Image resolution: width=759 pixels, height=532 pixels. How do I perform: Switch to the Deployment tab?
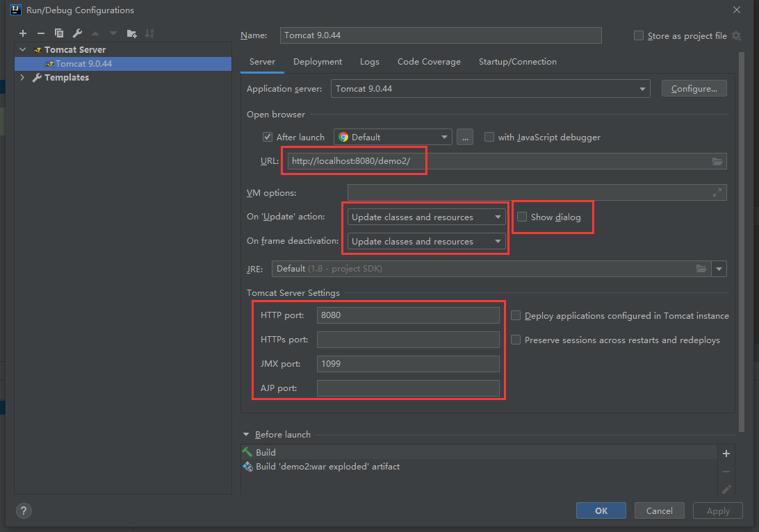(x=318, y=62)
